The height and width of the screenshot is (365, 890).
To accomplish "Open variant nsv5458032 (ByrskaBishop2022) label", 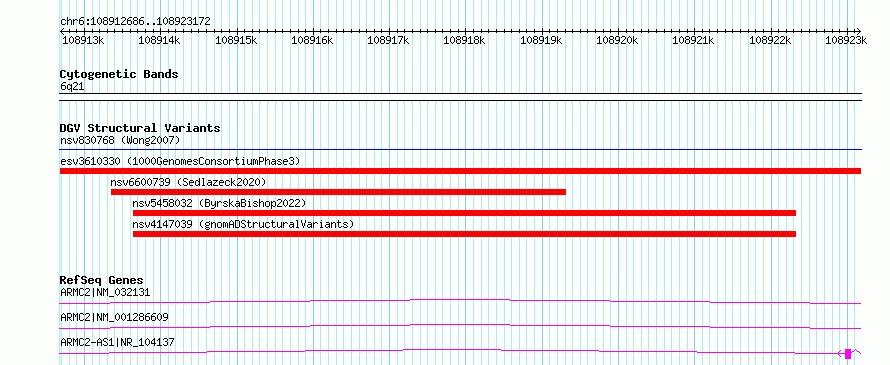I will 219,203.
